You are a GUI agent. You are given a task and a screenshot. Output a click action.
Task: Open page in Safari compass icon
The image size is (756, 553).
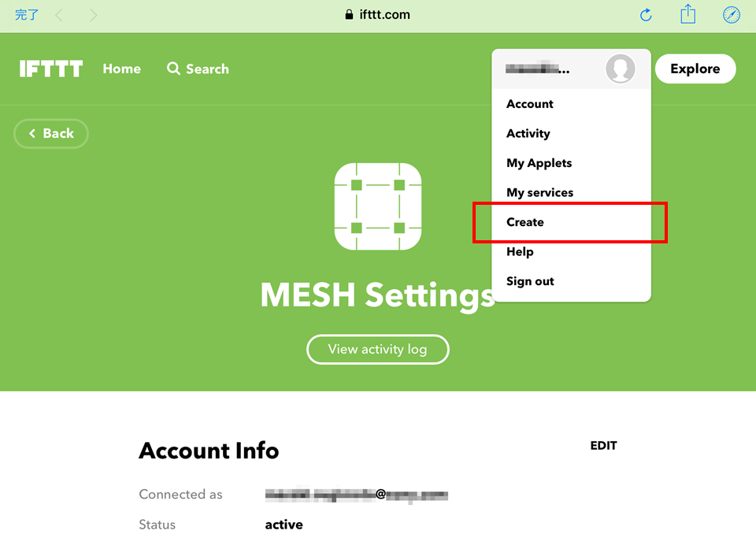pyautogui.click(x=731, y=15)
